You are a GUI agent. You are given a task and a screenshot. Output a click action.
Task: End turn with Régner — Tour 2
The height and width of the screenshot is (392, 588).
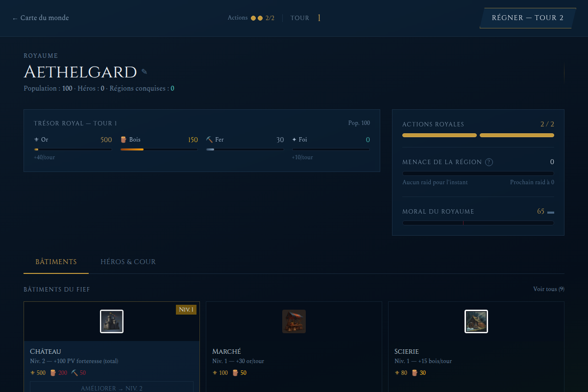[x=528, y=18]
